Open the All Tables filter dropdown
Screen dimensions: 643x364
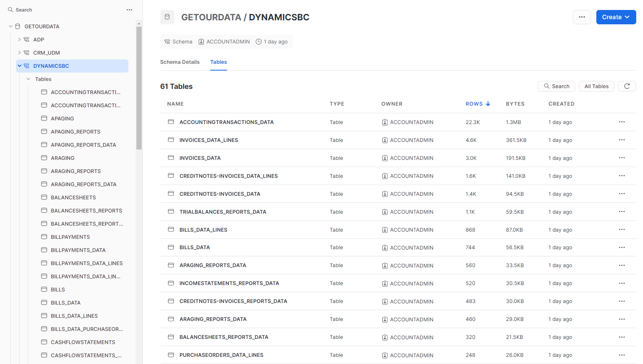click(596, 86)
